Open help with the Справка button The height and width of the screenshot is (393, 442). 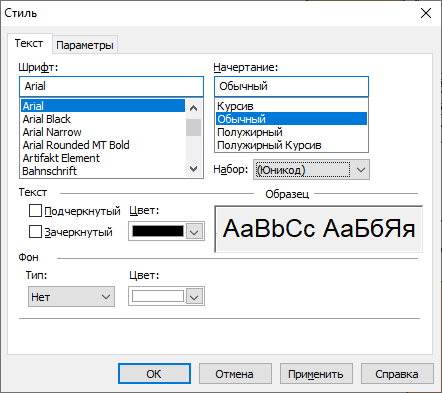pyautogui.click(x=397, y=374)
